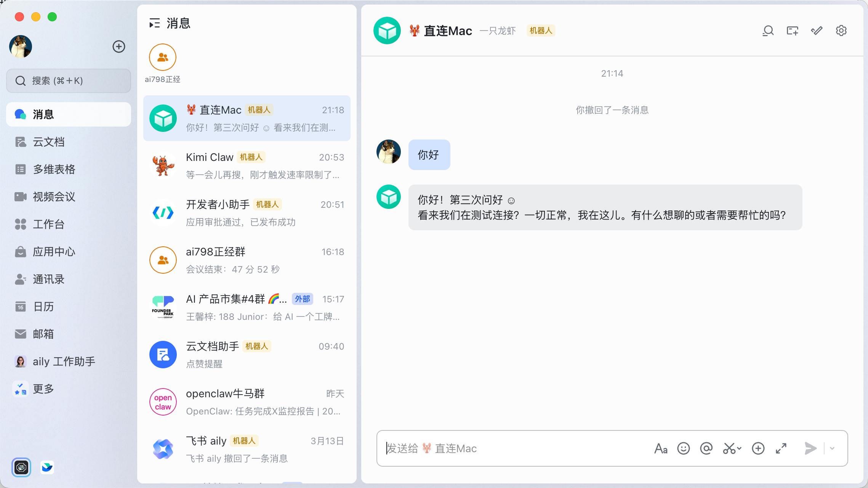Expand the send options arrow

click(x=832, y=448)
